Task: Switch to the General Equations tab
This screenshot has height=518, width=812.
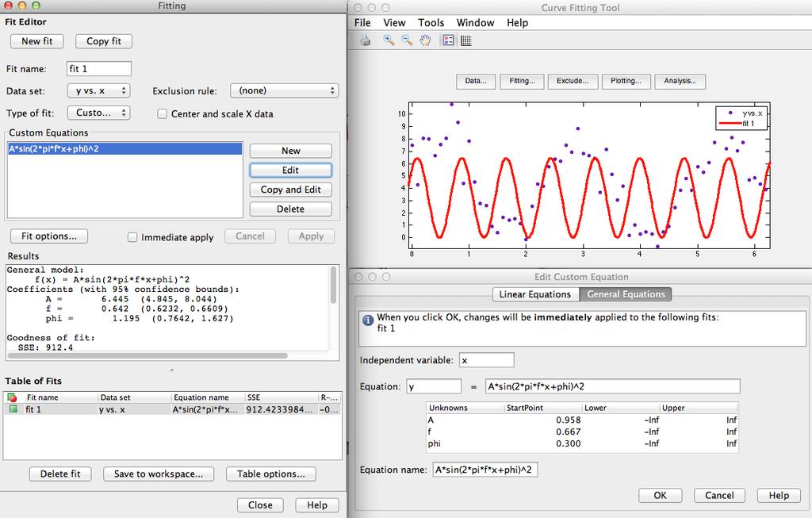Action: click(x=626, y=294)
